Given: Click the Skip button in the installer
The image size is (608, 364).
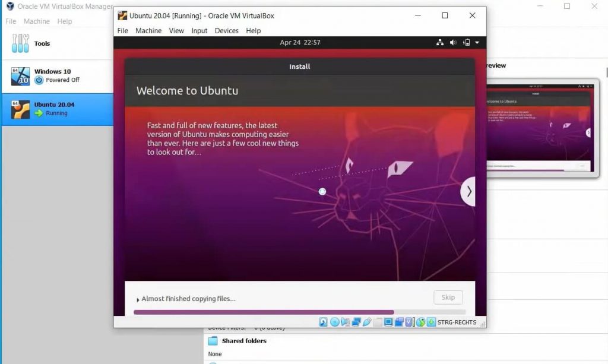Looking at the screenshot, I should (448, 297).
